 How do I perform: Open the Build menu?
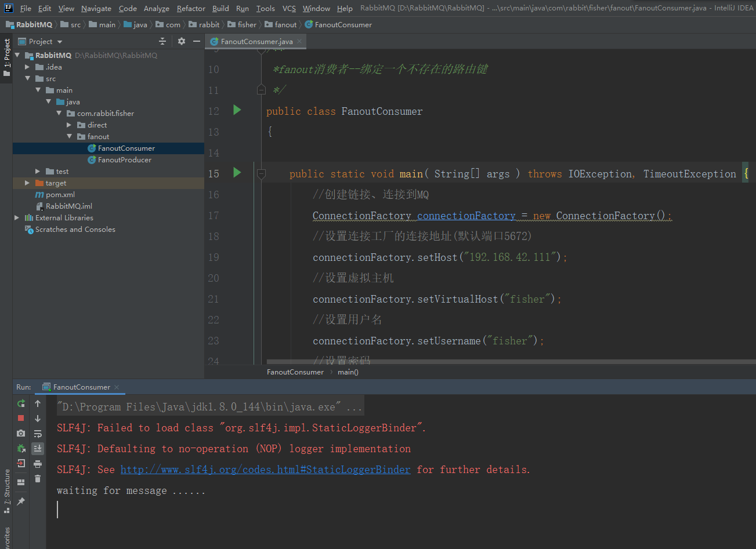tap(220, 8)
